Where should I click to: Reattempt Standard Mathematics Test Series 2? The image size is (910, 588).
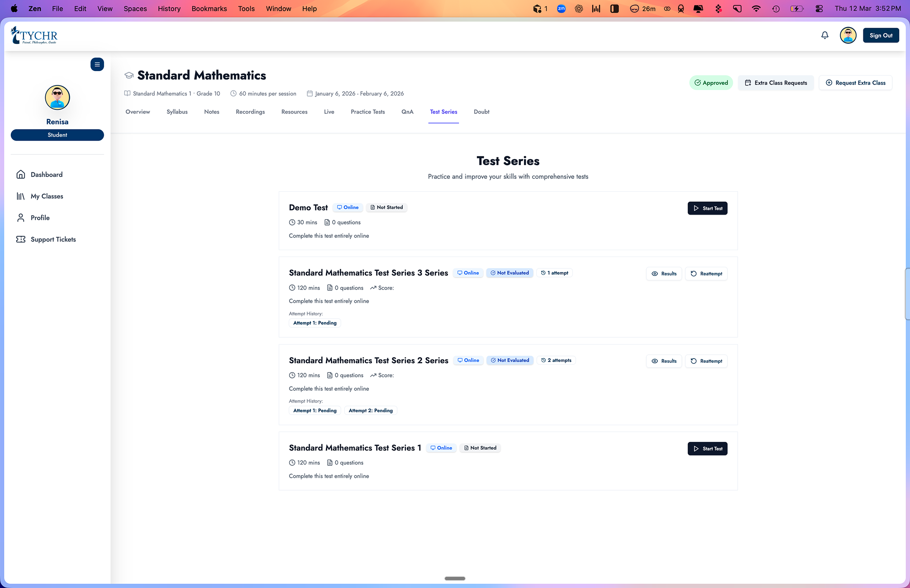click(706, 361)
